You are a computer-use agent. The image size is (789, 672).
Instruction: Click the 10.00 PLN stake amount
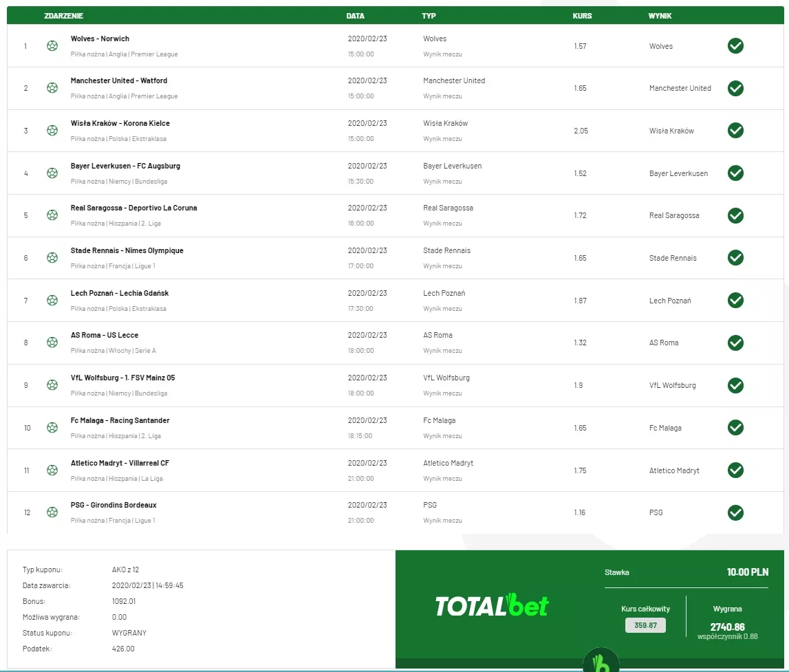click(x=747, y=572)
